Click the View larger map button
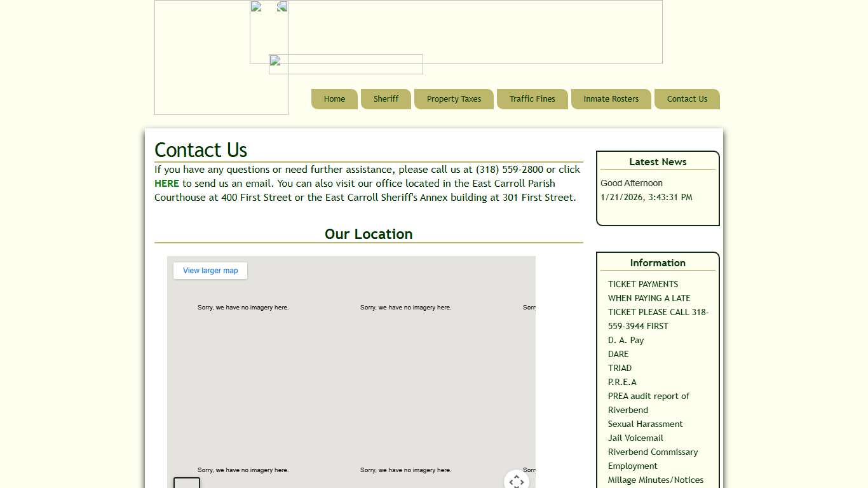 pos(210,271)
